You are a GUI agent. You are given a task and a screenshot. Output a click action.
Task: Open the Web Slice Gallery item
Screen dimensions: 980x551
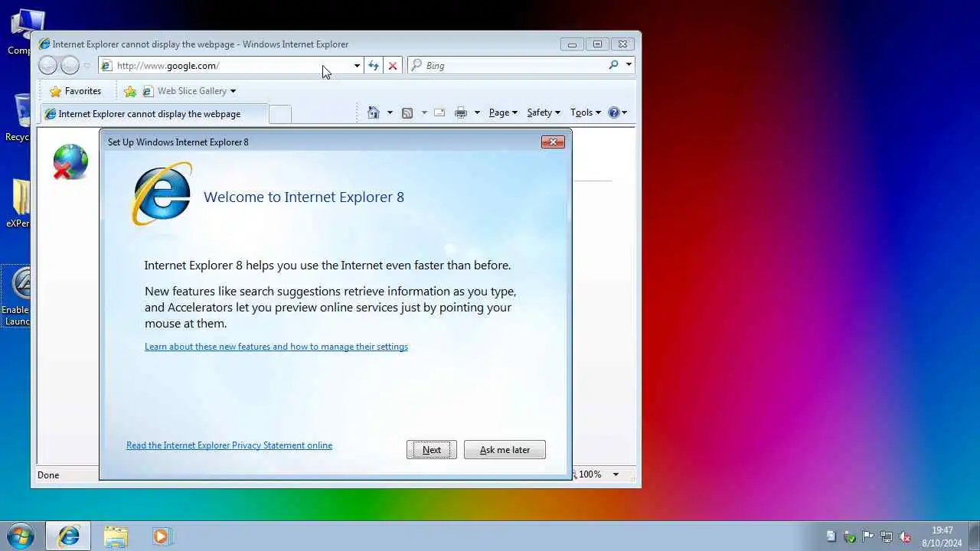189,91
